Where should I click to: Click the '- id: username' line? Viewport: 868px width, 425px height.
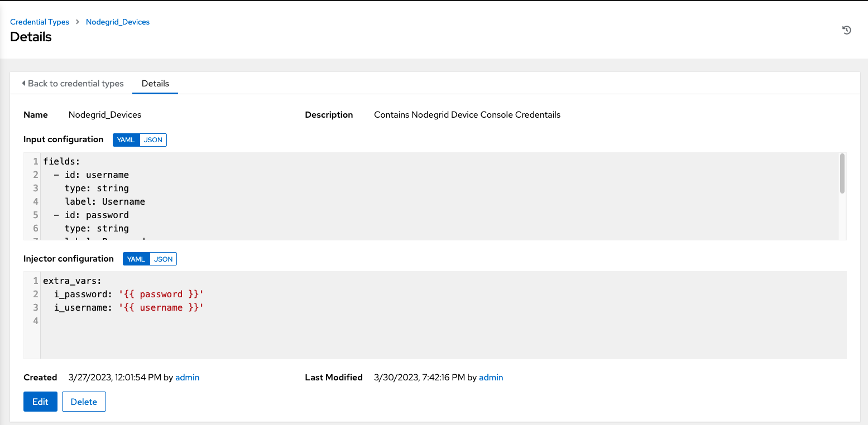(x=91, y=175)
